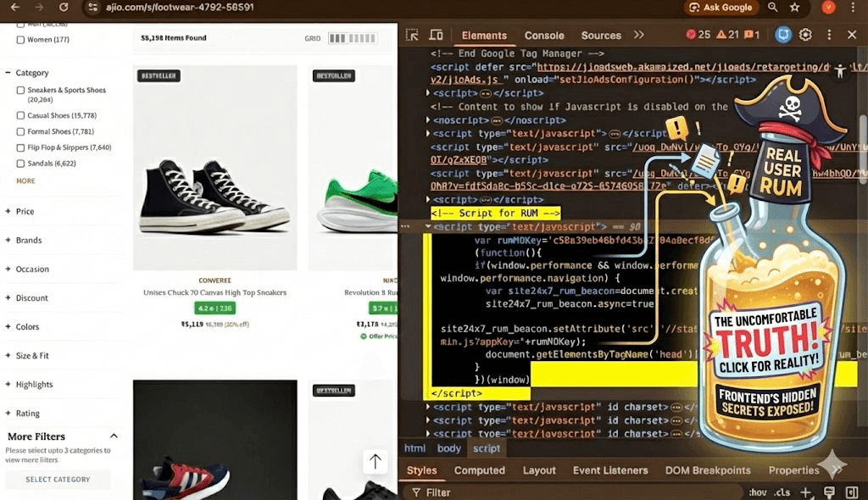Open DevTools settings gear

805,35
